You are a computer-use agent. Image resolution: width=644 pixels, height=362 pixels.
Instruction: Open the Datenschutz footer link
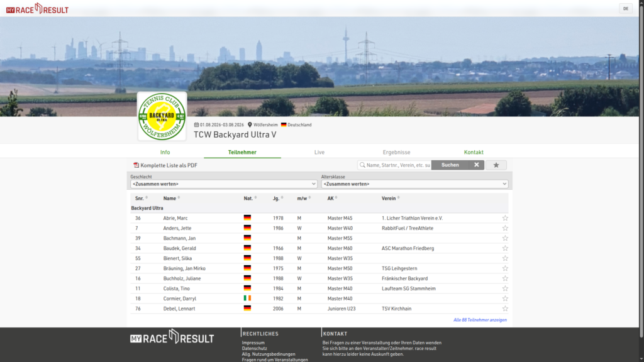[x=254, y=348]
